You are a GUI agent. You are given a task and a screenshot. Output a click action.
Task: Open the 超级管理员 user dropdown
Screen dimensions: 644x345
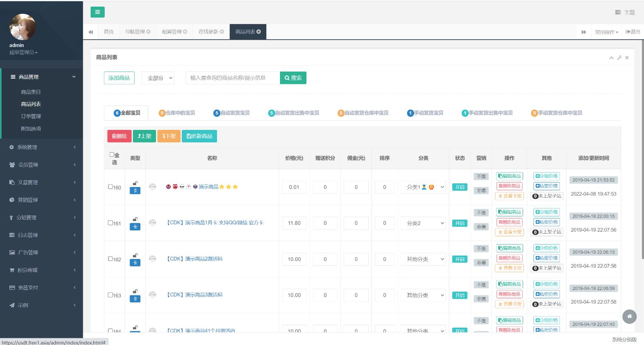pyautogui.click(x=23, y=53)
